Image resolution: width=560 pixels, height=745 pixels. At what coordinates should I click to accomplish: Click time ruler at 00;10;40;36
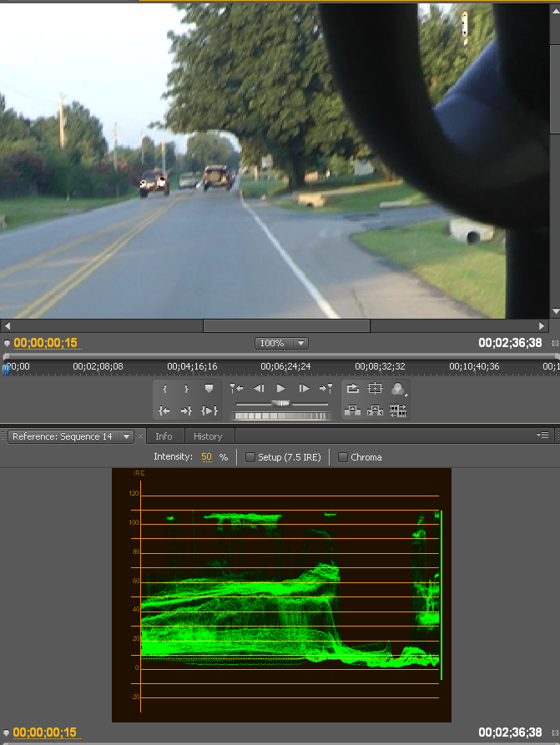tap(474, 366)
